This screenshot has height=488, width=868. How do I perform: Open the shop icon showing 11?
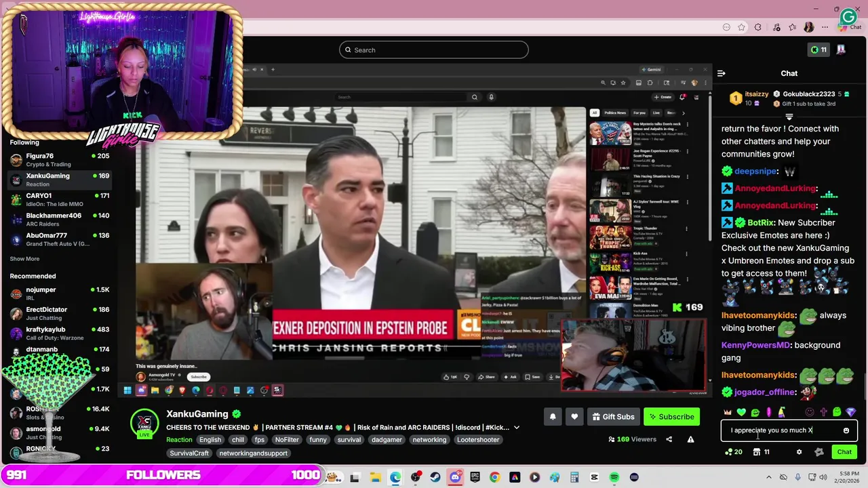point(762,452)
